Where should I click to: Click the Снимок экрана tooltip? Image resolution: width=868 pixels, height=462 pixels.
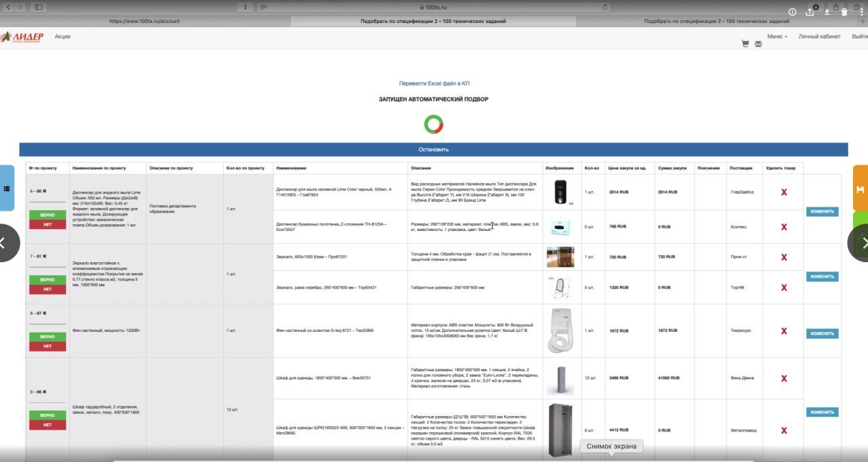point(612,446)
